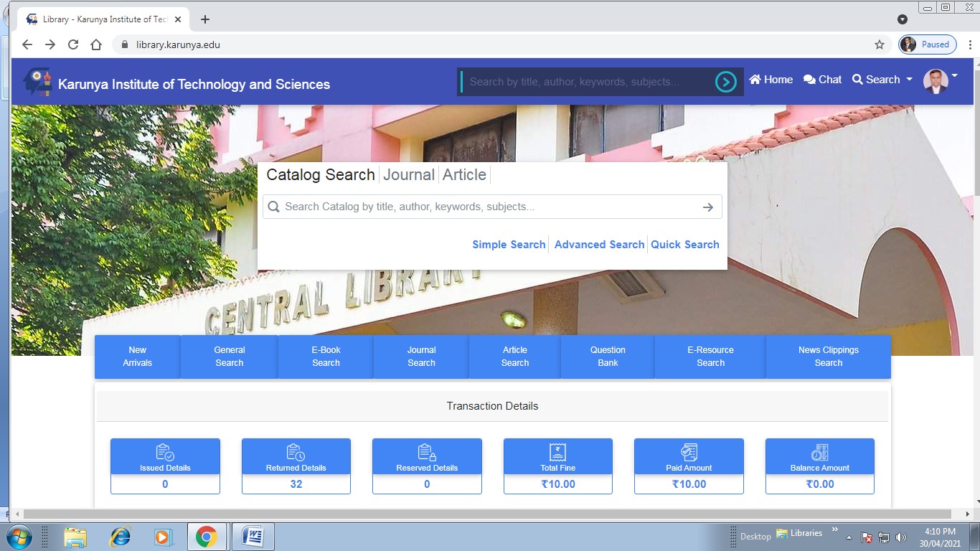
Task: Click the magnifier icon in catalog search
Action: pos(273,207)
